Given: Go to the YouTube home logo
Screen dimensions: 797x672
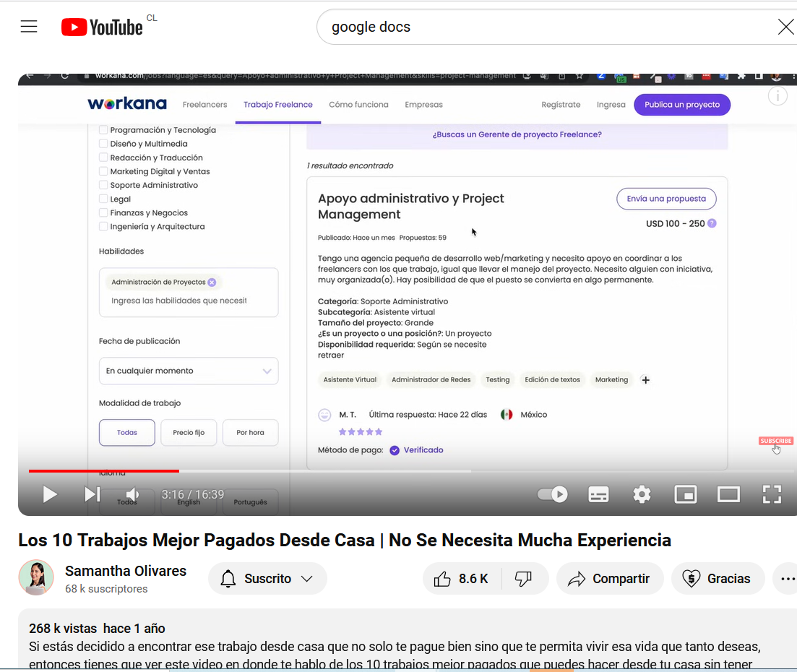Looking at the screenshot, I should click(102, 27).
